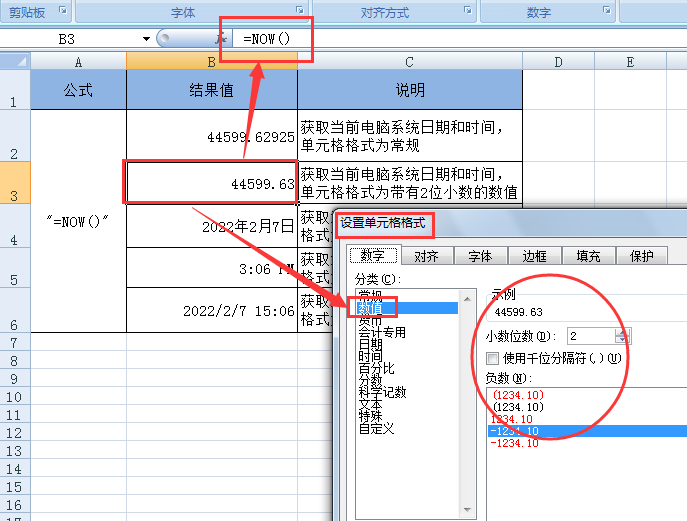Click the merged cell with "=NOW()" text
The width and height of the screenshot is (687, 521).
point(78,221)
